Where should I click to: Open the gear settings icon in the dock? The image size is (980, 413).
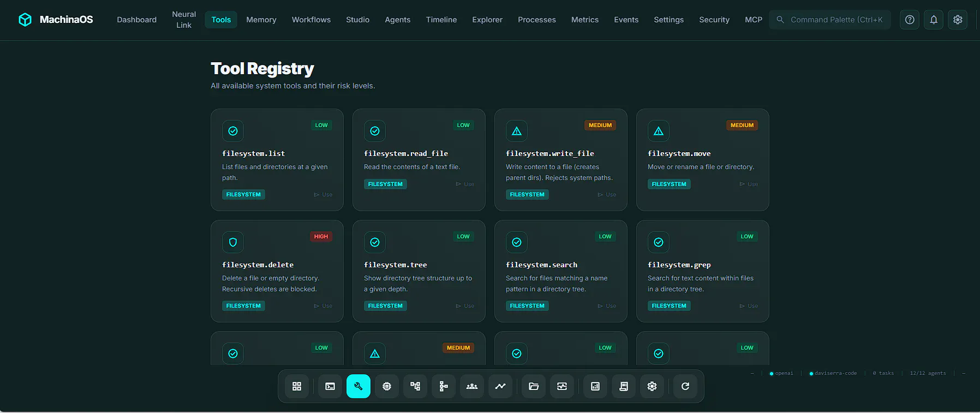pyautogui.click(x=652, y=386)
